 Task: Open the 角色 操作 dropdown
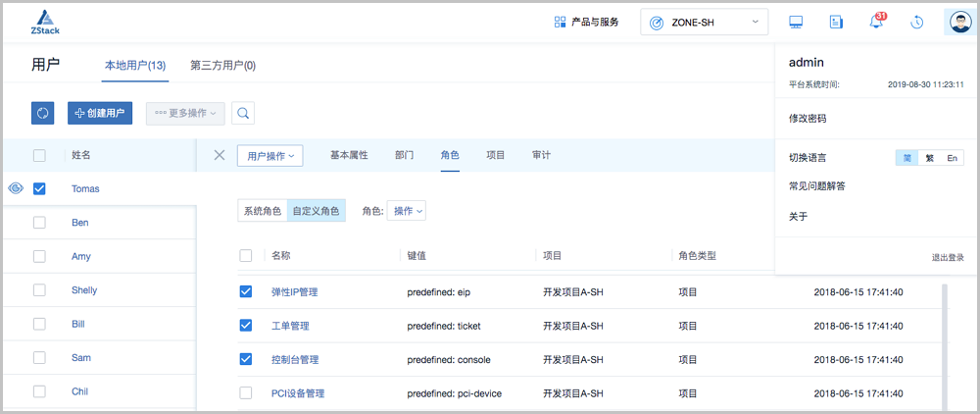click(407, 211)
